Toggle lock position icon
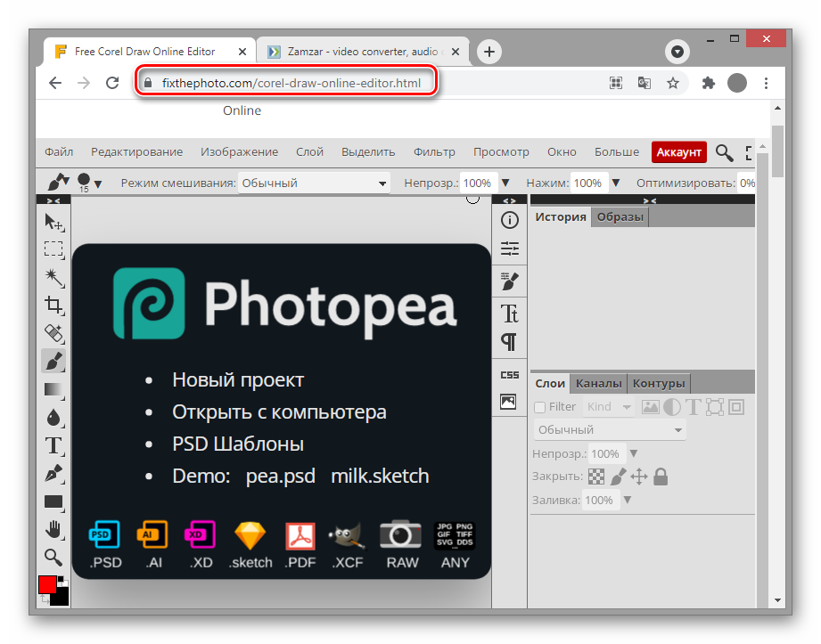 click(x=639, y=477)
